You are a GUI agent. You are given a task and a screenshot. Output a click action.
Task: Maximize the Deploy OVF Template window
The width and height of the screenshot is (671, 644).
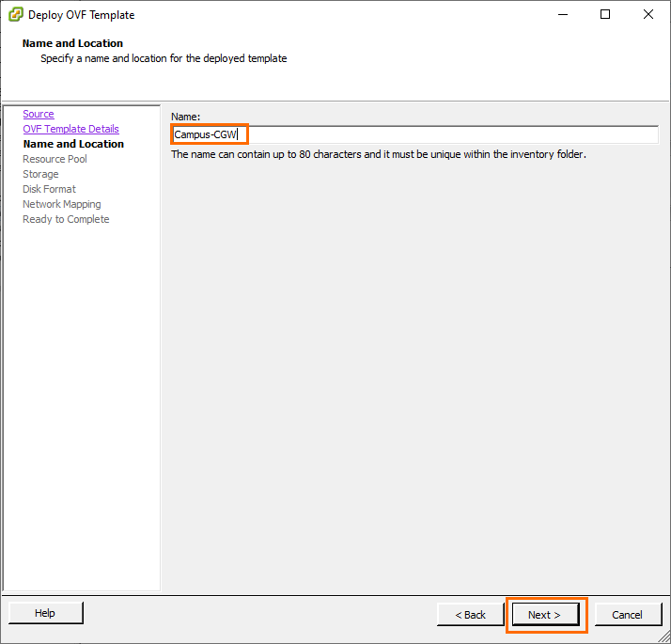[605, 15]
